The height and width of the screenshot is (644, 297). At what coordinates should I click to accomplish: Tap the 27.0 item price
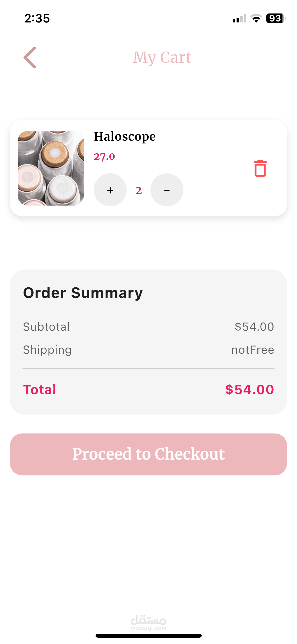104,157
